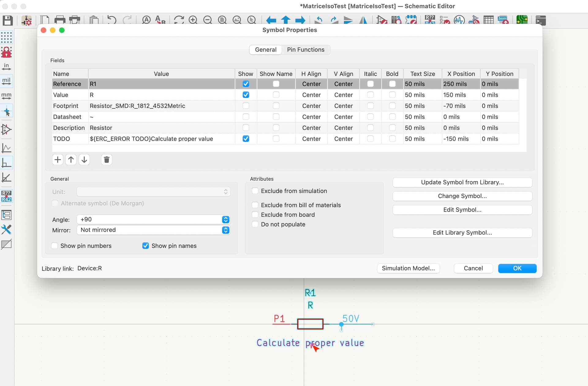Viewport: 588px width, 386px height.
Task: Toggle the grid dots icon in the sidebar
Action: pos(6,37)
